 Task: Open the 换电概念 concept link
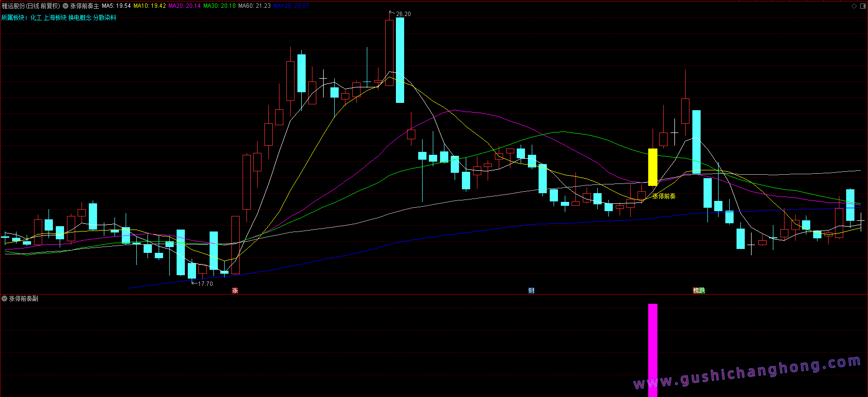(x=80, y=17)
